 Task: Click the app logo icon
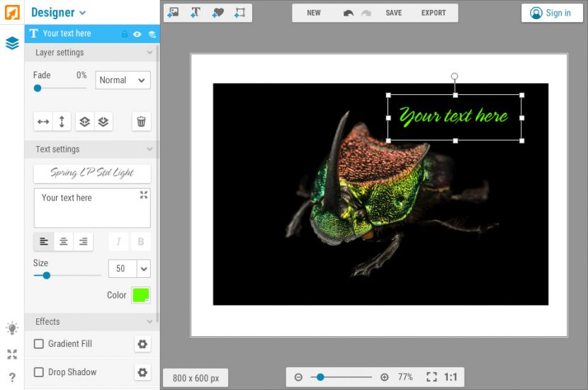(12, 12)
